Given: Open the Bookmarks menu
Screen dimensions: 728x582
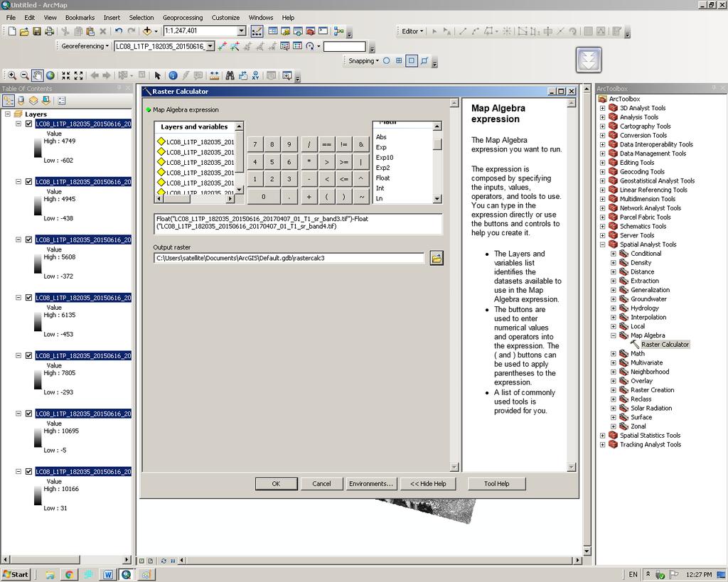Looking at the screenshot, I should (80, 18).
